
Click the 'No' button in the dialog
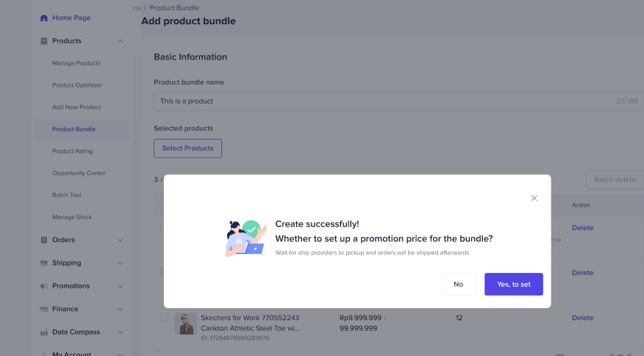(x=459, y=284)
